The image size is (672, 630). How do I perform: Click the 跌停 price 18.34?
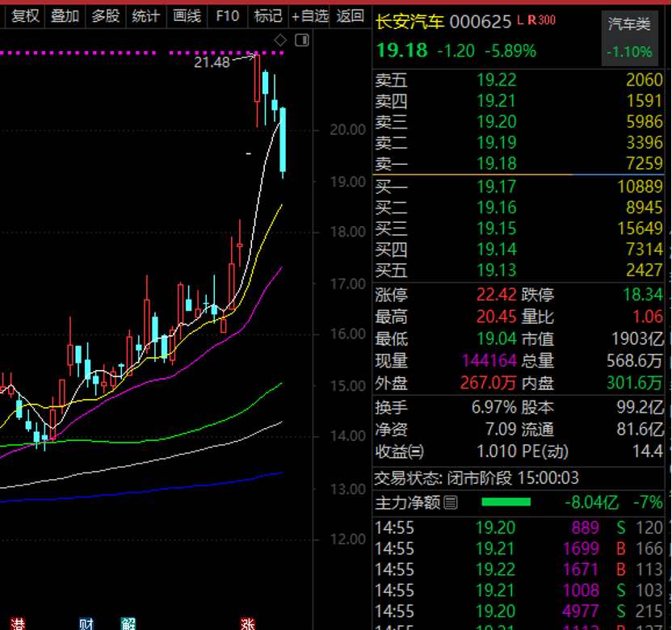point(642,295)
